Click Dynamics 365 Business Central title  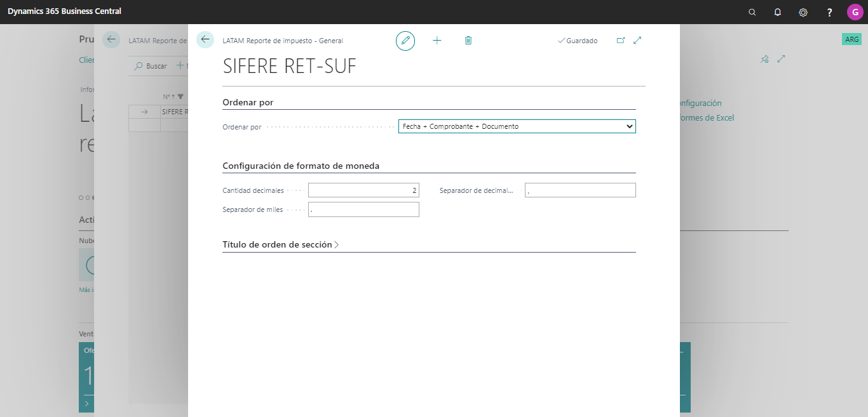[x=64, y=11]
